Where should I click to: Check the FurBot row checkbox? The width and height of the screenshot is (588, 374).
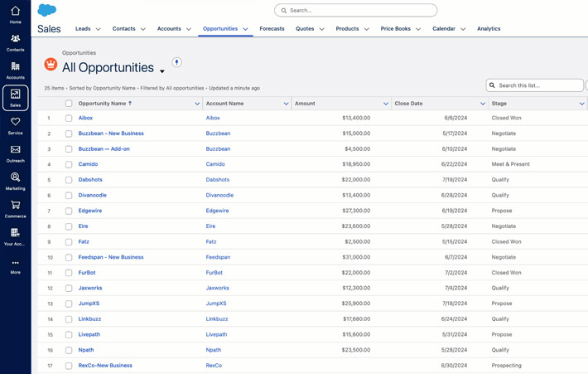click(x=69, y=273)
